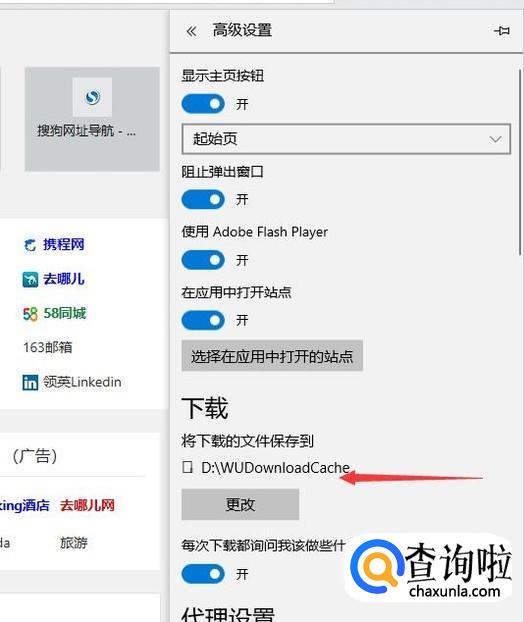
Task: Open the 起始页 dropdown
Action: tap(346, 139)
